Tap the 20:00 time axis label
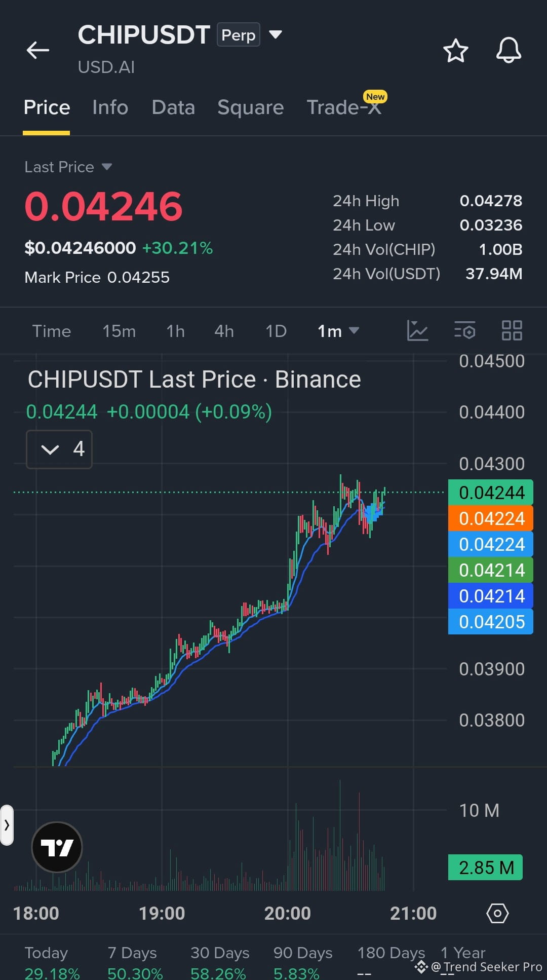The height and width of the screenshot is (980, 547). pyautogui.click(x=287, y=913)
